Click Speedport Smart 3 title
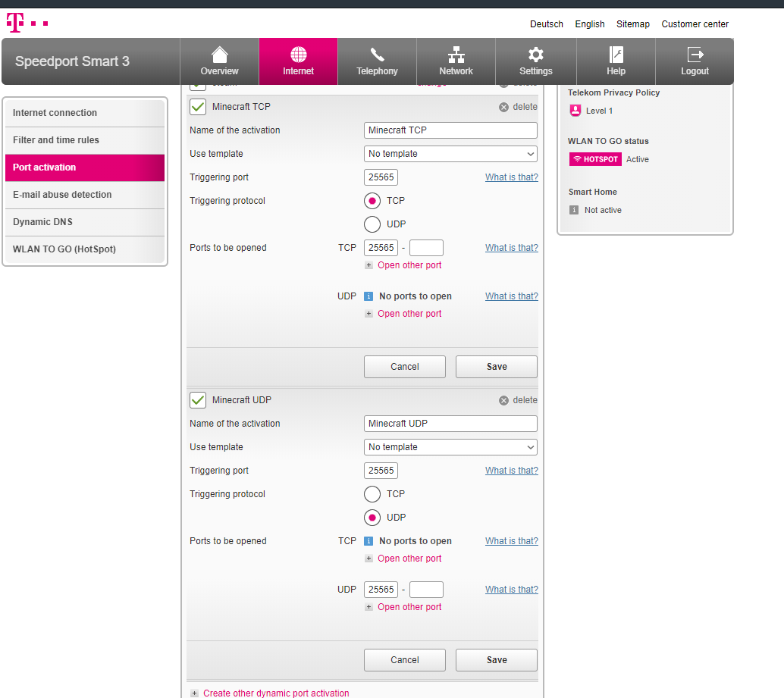Viewport: 784px width, 698px height. pos(72,61)
